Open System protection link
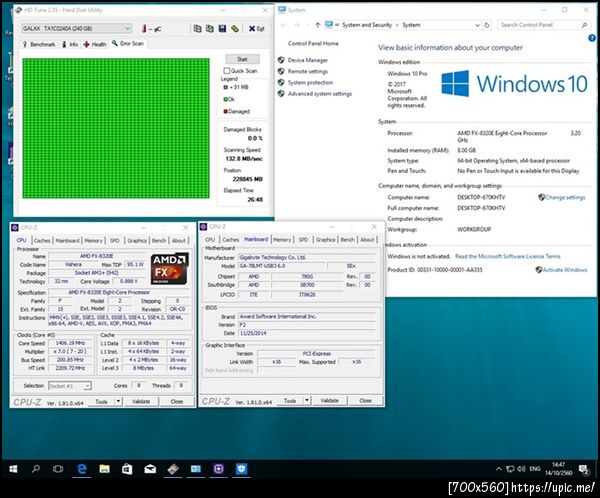 coord(310,82)
